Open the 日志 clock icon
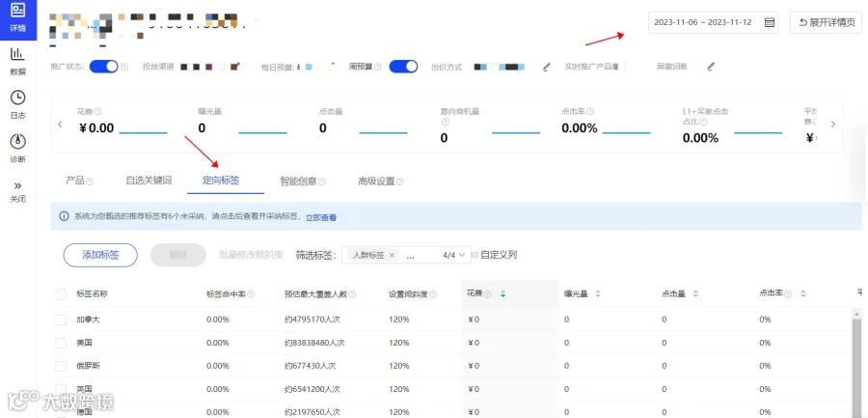The width and height of the screenshot is (868, 418). point(17,98)
